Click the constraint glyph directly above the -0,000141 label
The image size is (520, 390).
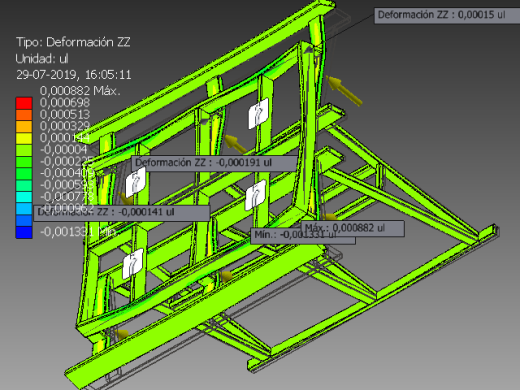tap(135, 181)
